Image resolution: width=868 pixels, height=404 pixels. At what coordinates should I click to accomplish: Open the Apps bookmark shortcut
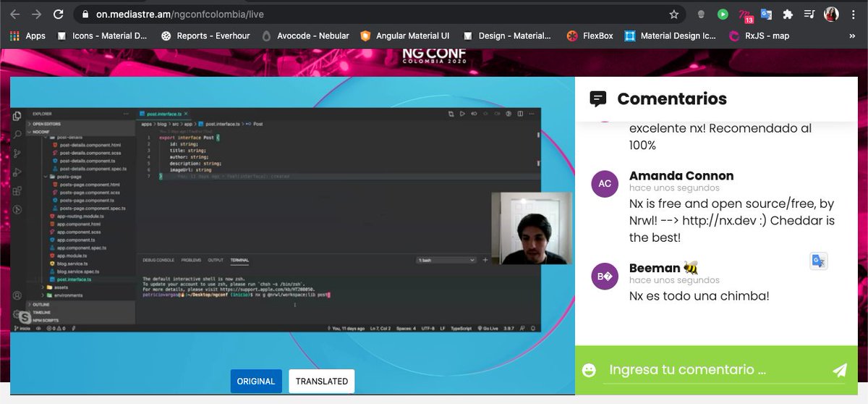coord(27,35)
